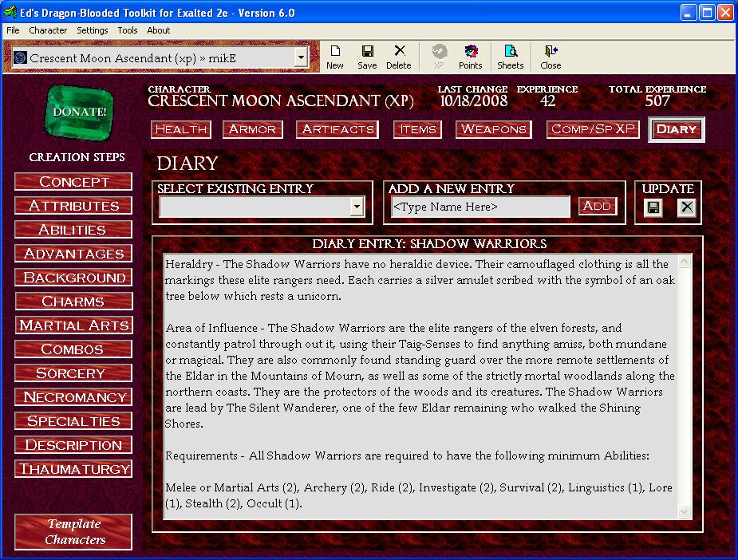Screen dimensions: 738x560
Task: Go to the Combos creation step
Action: [x=73, y=349]
